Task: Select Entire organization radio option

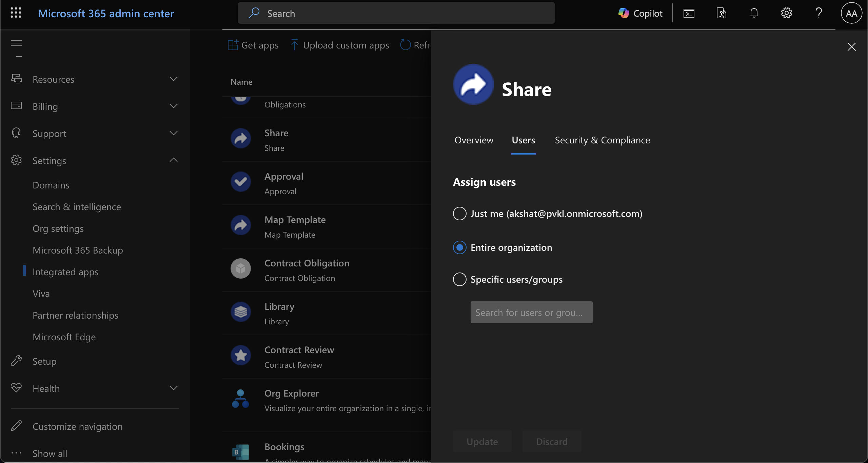Action: click(x=460, y=247)
